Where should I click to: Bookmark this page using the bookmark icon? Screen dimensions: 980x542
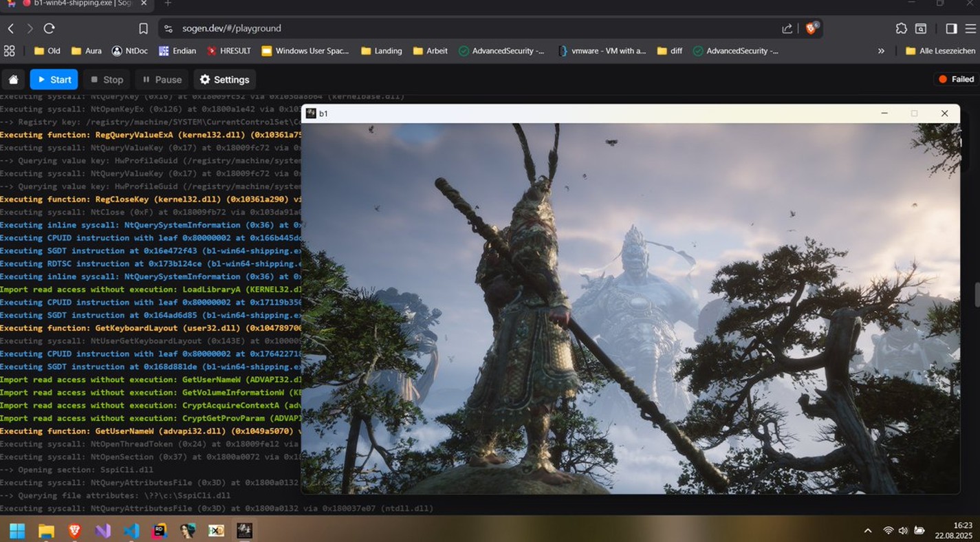[x=143, y=28]
